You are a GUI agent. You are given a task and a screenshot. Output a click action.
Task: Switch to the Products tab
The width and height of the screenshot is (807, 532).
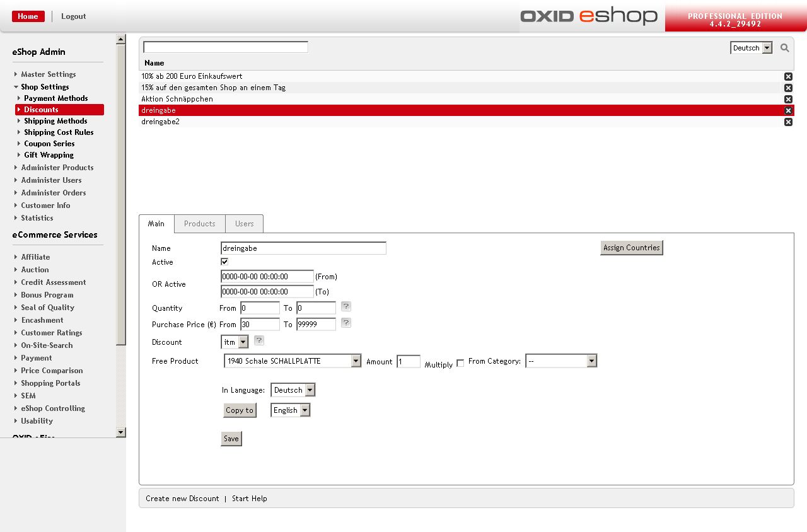(x=199, y=224)
